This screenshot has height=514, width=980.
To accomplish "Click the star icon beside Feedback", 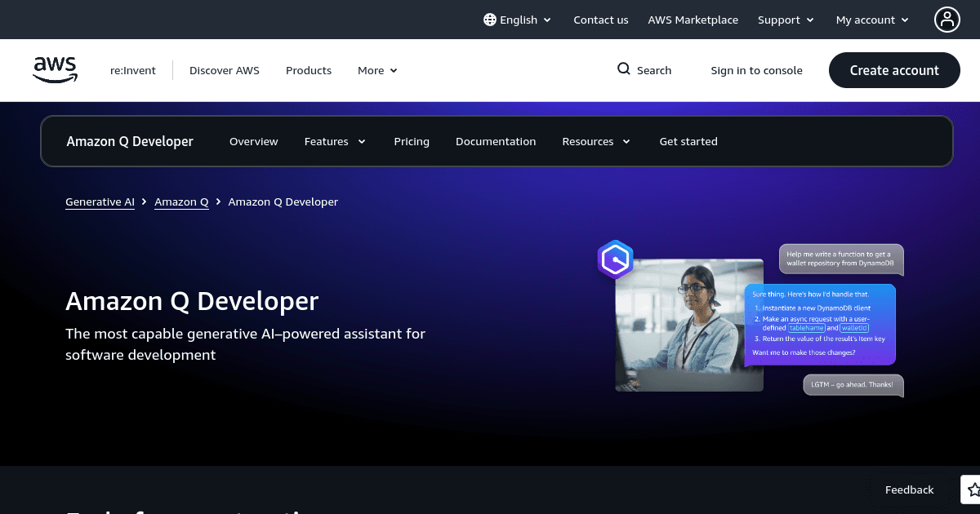I will 973,490.
